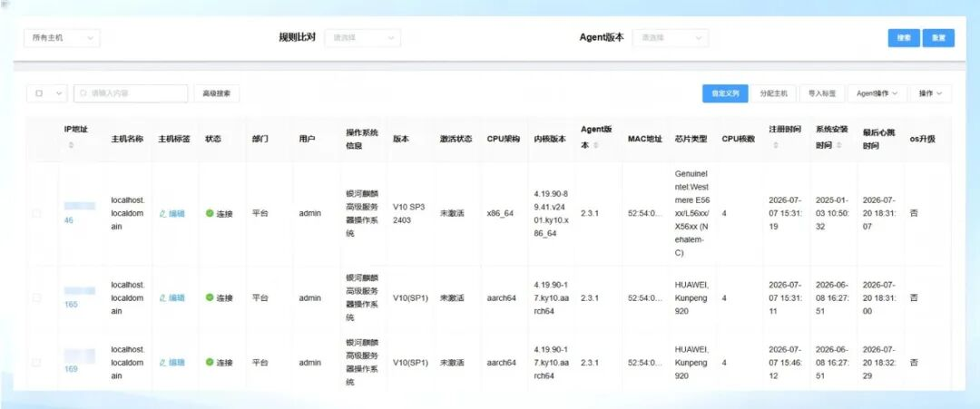Click the kernel version 4.19.90-89.41 cell

click(x=552, y=213)
